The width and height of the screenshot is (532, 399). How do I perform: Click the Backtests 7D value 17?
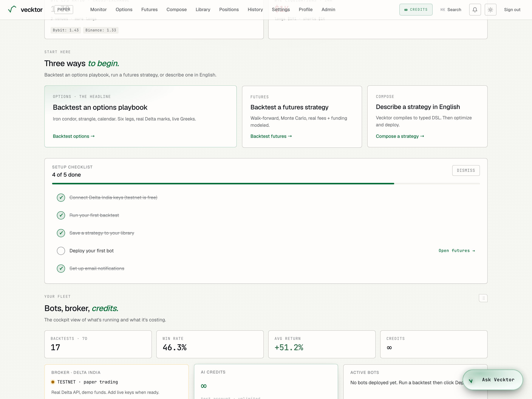pyautogui.click(x=55, y=347)
